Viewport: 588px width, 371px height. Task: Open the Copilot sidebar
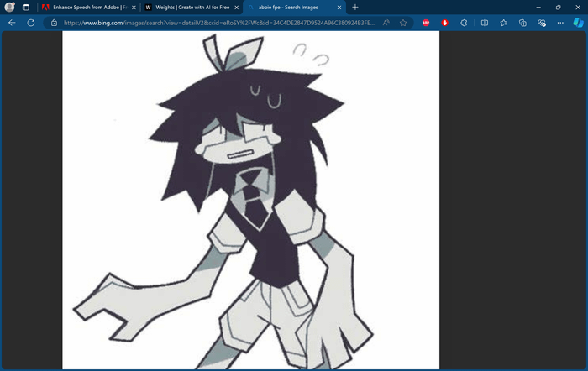click(x=578, y=23)
